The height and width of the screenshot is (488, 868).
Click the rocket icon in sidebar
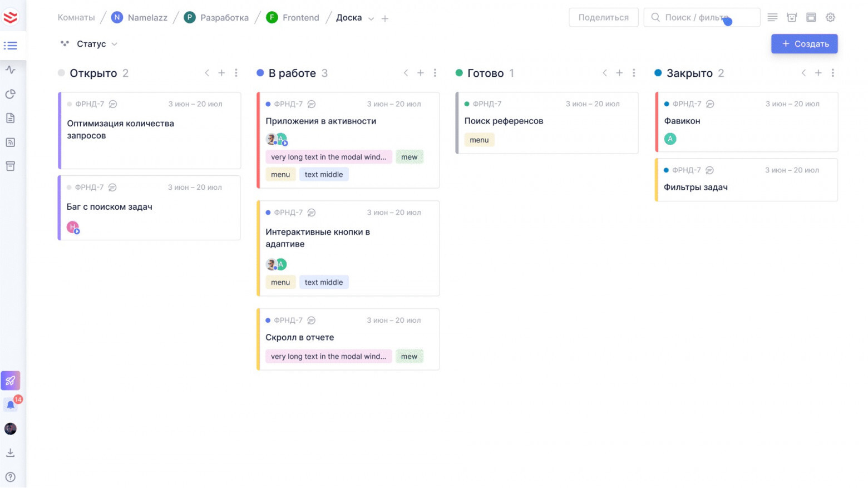tap(11, 381)
